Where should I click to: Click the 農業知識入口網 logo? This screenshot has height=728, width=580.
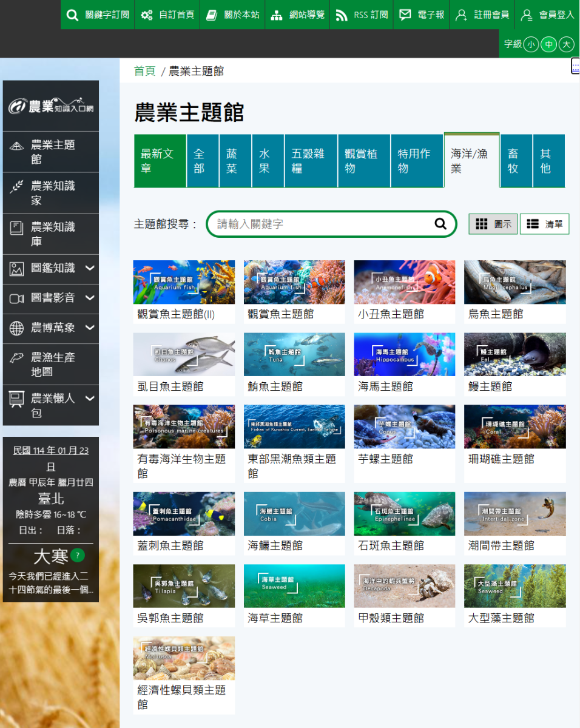[50, 105]
